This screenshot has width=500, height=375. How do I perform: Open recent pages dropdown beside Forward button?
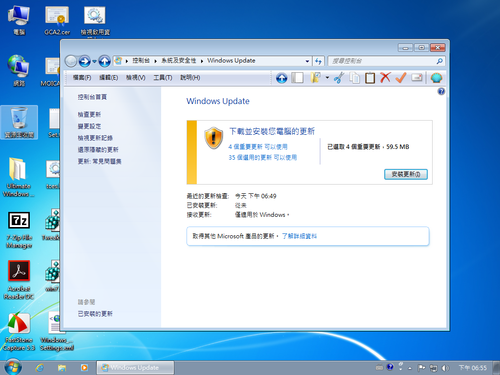pyautogui.click(x=94, y=61)
